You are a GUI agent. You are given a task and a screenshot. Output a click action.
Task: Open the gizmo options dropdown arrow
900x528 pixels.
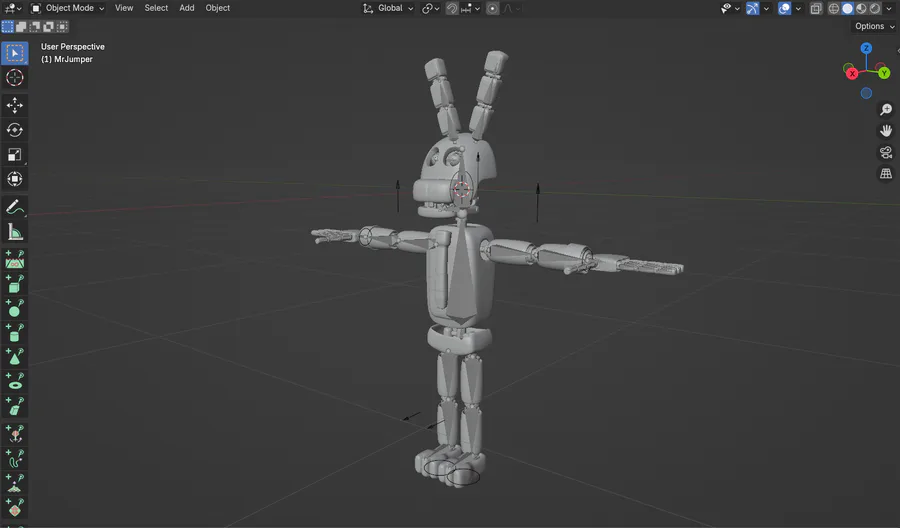pyautogui.click(x=766, y=8)
